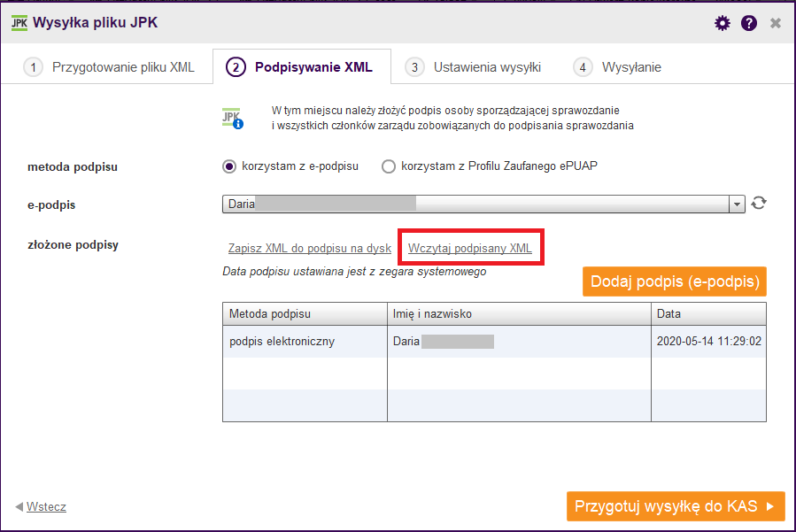Click the Dodaj podpis (e-podpis) button
Screen dimensions: 796x532
[675, 281]
